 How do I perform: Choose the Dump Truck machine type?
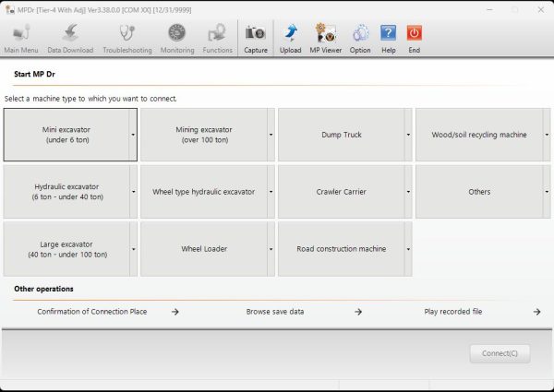[342, 135]
